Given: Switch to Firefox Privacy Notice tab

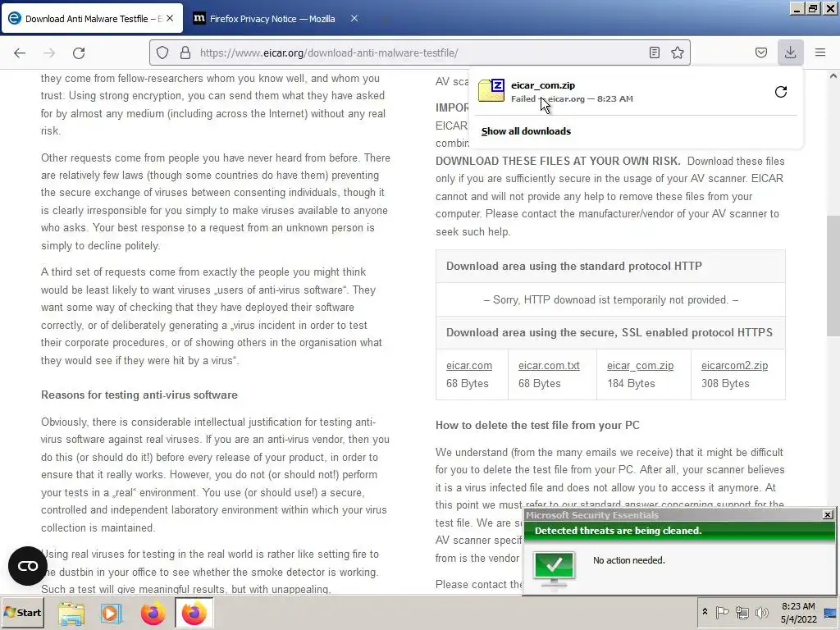Looking at the screenshot, I should (272, 18).
